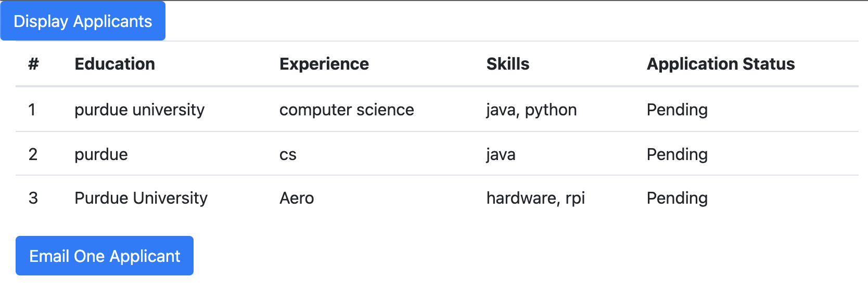This screenshot has width=868, height=291.
Task: Click the "Aero" experience cell
Action: point(297,198)
